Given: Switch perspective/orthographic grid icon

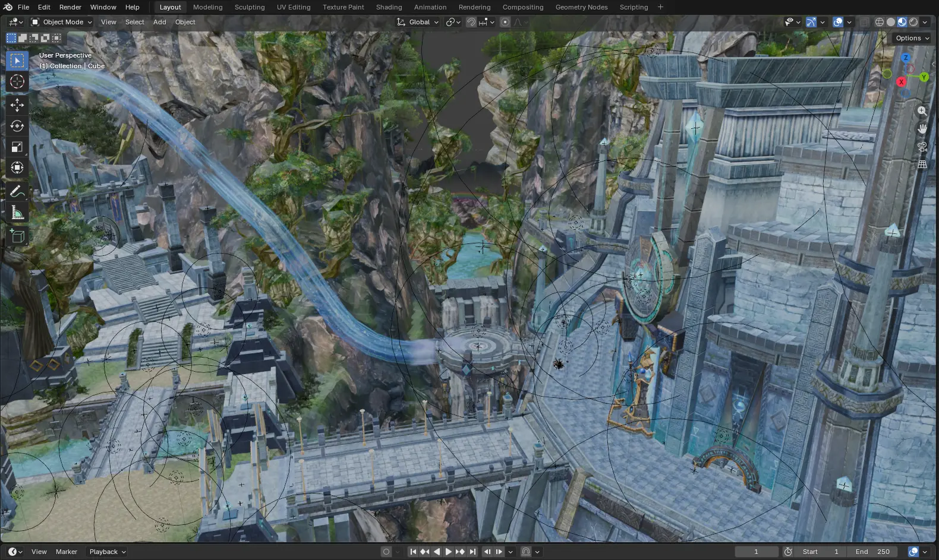Looking at the screenshot, I should pyautogui.click(x=922, y=164).
